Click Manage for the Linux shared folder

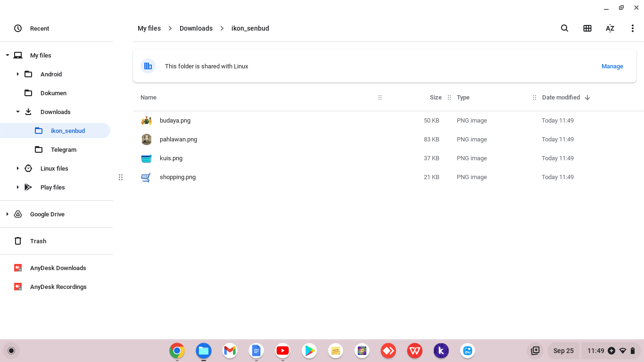click(x=612, y=66)
